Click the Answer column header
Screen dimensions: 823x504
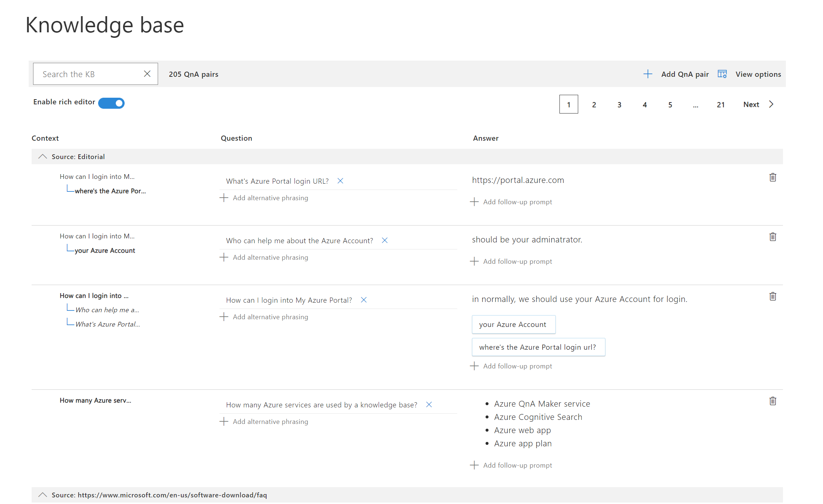(486, 138)
